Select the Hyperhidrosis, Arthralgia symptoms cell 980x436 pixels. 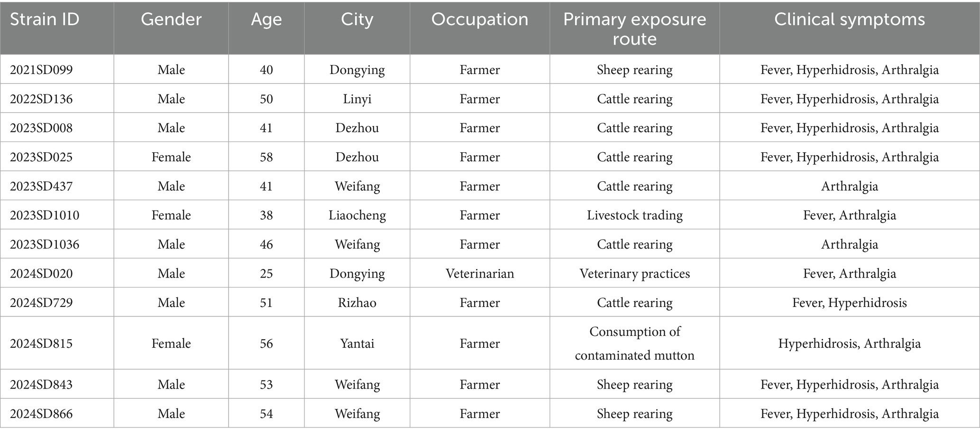pyautogui.click(x=849, y=343)
